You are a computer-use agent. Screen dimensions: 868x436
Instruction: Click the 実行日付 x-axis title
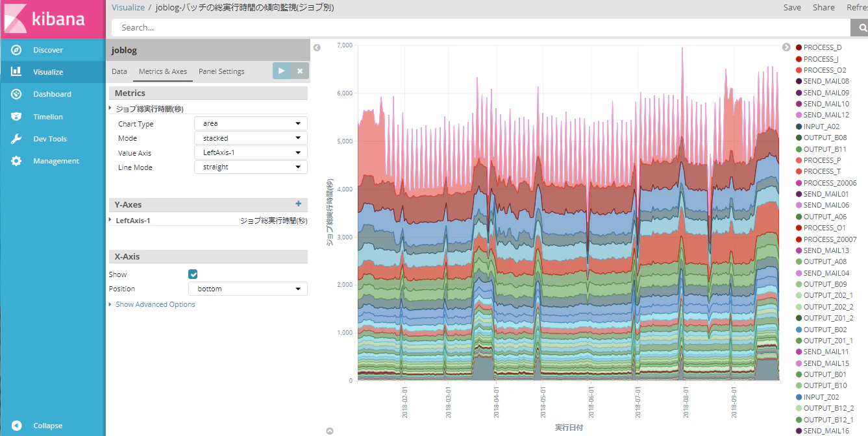(569, 428)
